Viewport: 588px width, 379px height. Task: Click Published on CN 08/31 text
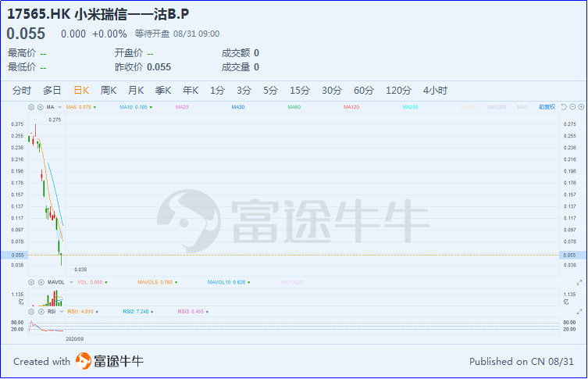pyautogui.click(x=522, y=361)
